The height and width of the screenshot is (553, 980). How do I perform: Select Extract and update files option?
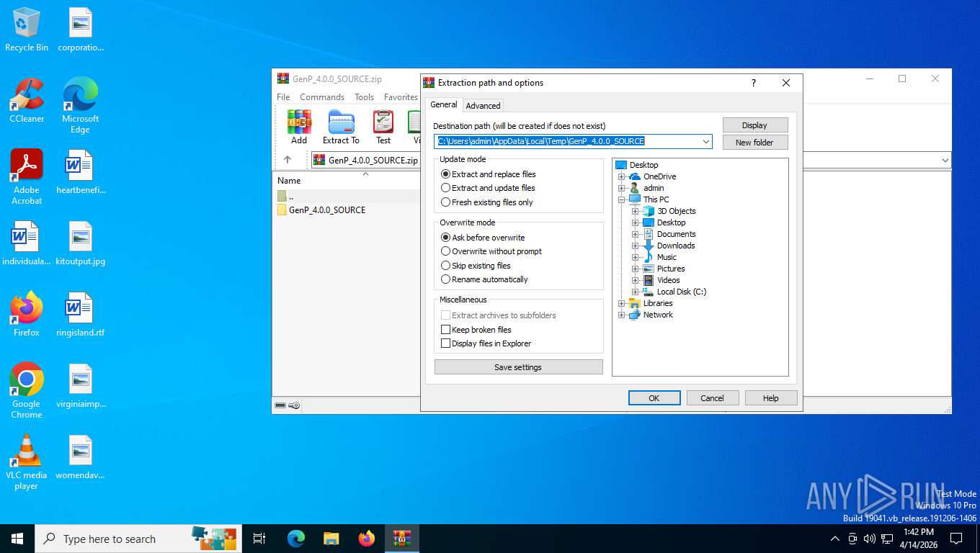click(x=488, y=188)
